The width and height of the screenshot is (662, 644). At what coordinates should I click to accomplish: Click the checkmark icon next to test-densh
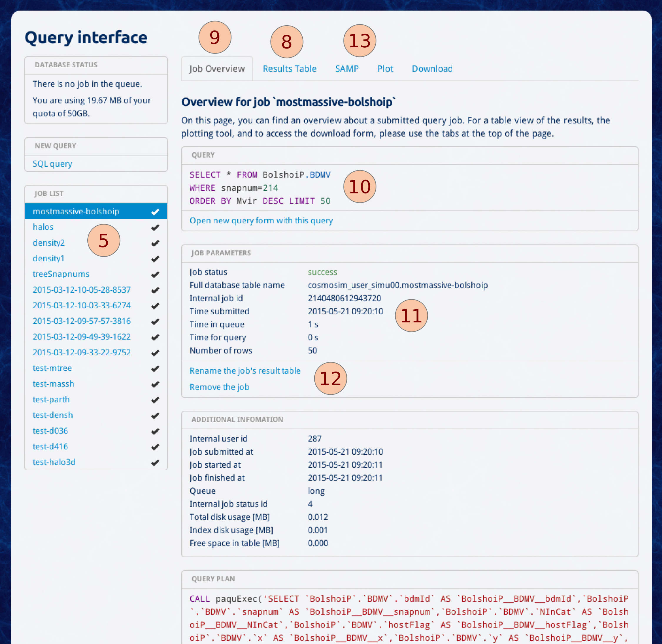155,415
